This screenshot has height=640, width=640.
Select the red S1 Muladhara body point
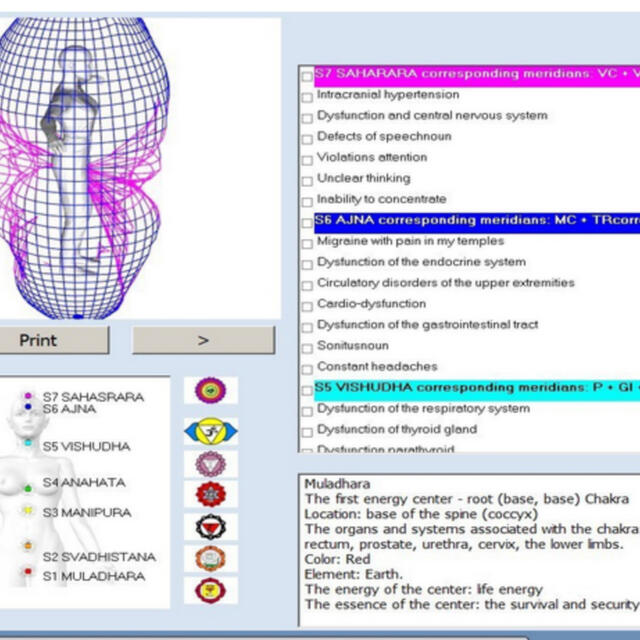pyautogui.click(x=28, y=571)
